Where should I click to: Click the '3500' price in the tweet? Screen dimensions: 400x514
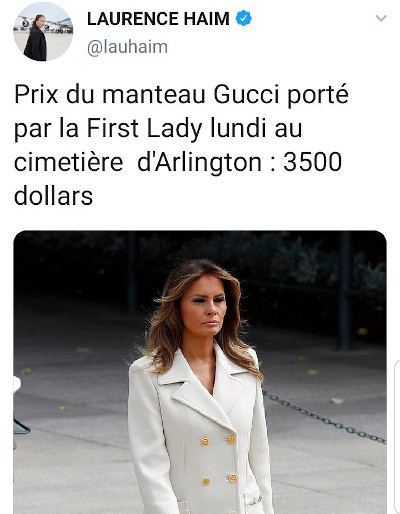pos(312,162)
